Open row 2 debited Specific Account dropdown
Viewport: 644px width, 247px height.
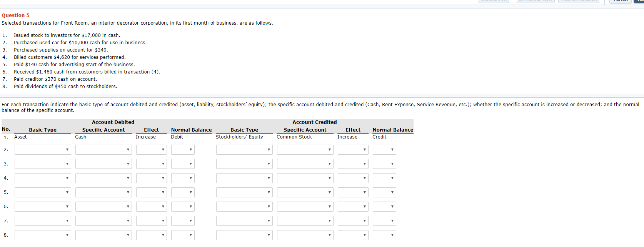[x=103, y=150]
